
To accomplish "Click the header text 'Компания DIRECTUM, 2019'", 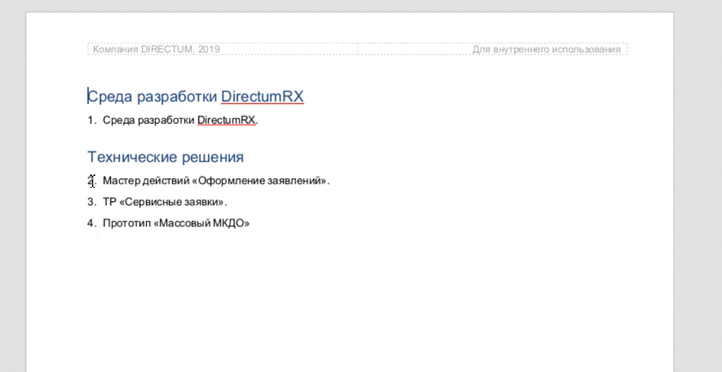I will [156, 49].
